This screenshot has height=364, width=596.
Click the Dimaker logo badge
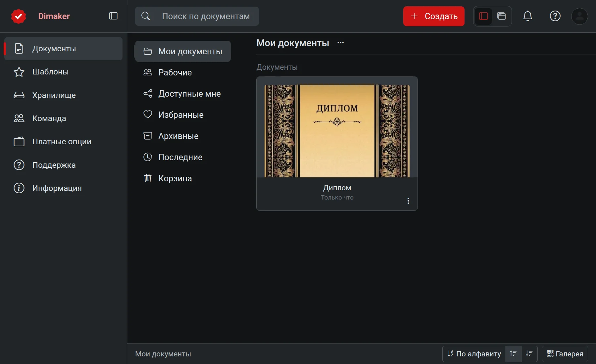pyautogui.click(x=19, y=16)
